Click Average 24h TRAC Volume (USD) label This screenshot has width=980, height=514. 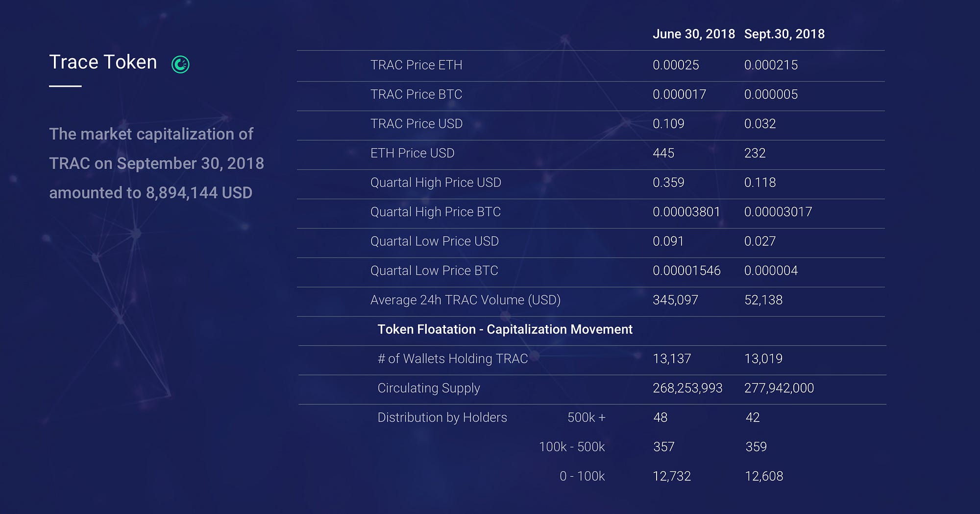click(465, 300)
